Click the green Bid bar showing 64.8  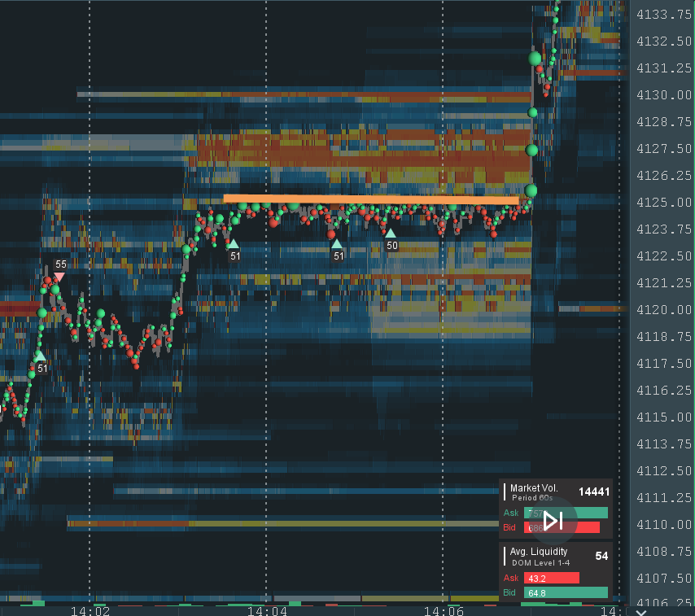tap(565, 592)
